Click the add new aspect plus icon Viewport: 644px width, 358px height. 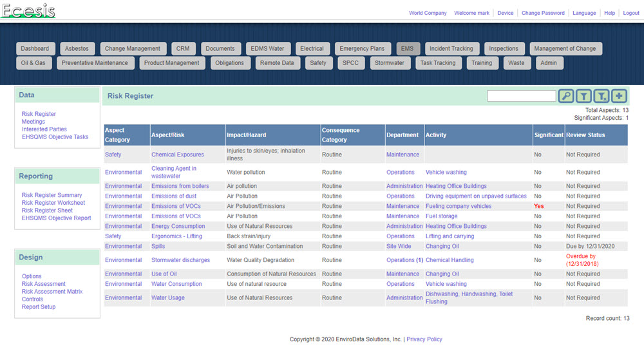619,96
